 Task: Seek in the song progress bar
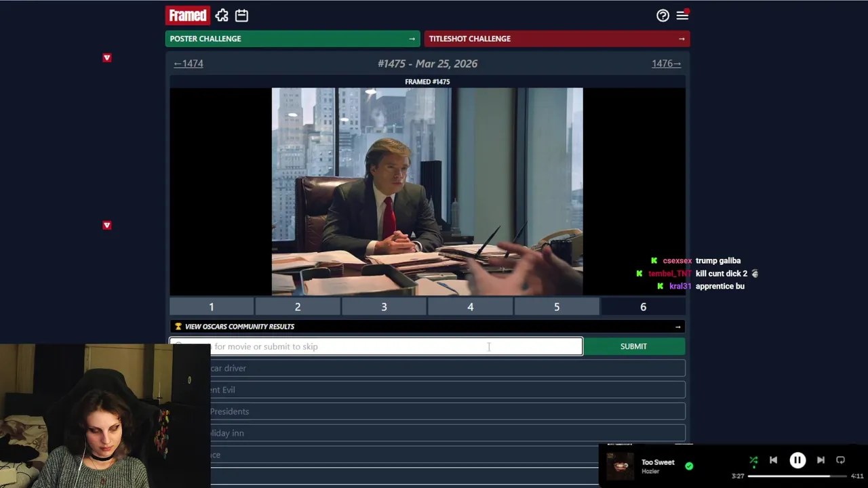click(x=797, y=476)
